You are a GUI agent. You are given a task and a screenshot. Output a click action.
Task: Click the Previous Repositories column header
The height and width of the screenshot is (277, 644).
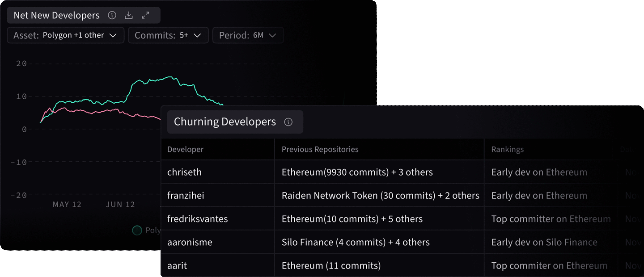pyautogui.click(x=320, y=149)
